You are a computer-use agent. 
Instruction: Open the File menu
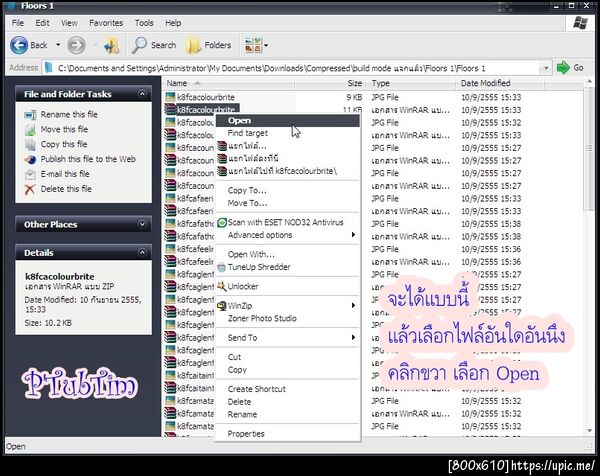pyautogui.click(x=18, y=23)
